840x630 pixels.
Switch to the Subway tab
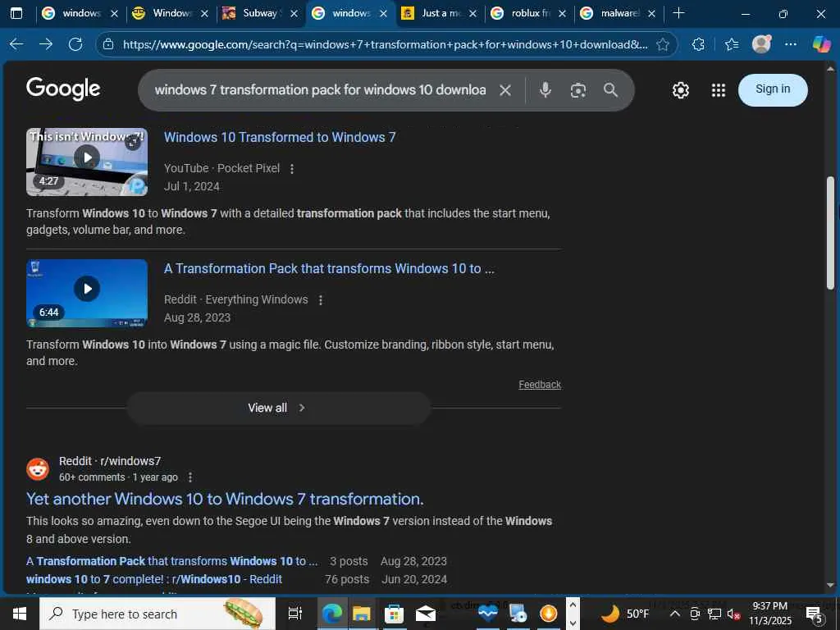tap(260, 13)
